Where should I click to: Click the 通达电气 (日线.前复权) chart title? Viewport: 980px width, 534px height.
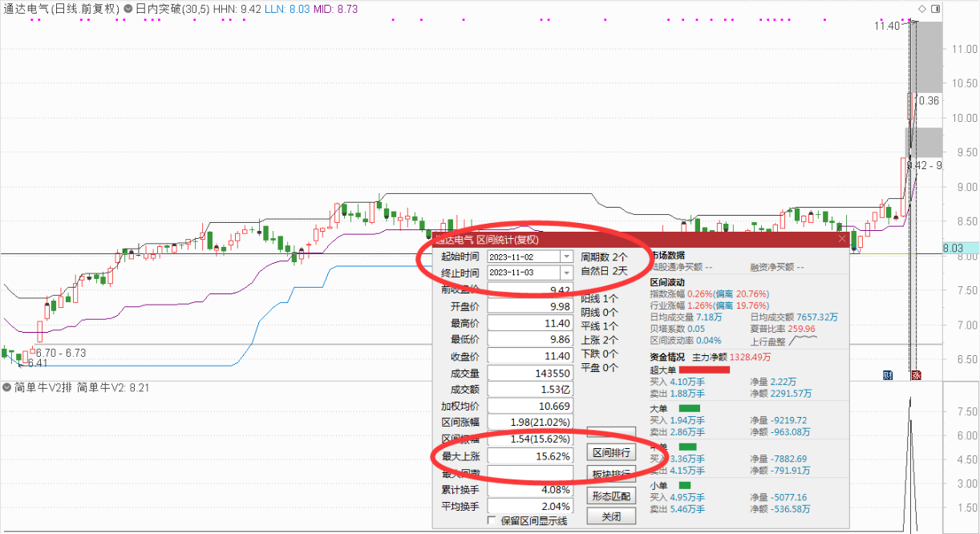click(x=61, y=9)
